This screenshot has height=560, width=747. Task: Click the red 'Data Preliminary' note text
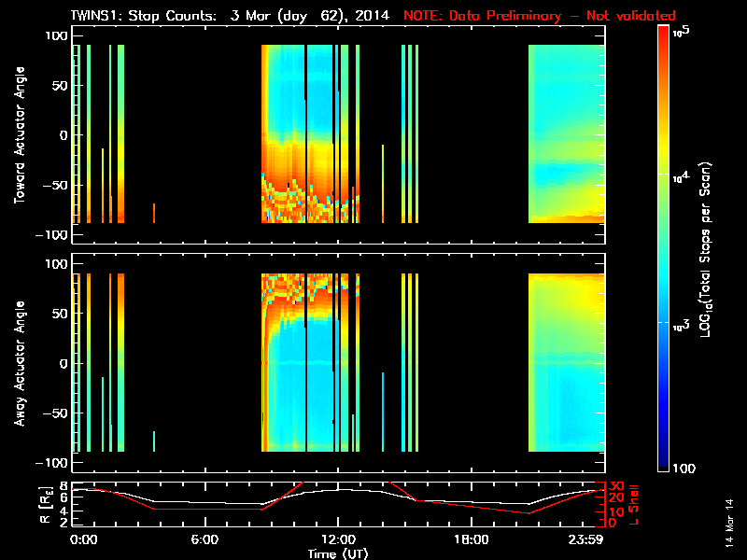click(539, 16)
